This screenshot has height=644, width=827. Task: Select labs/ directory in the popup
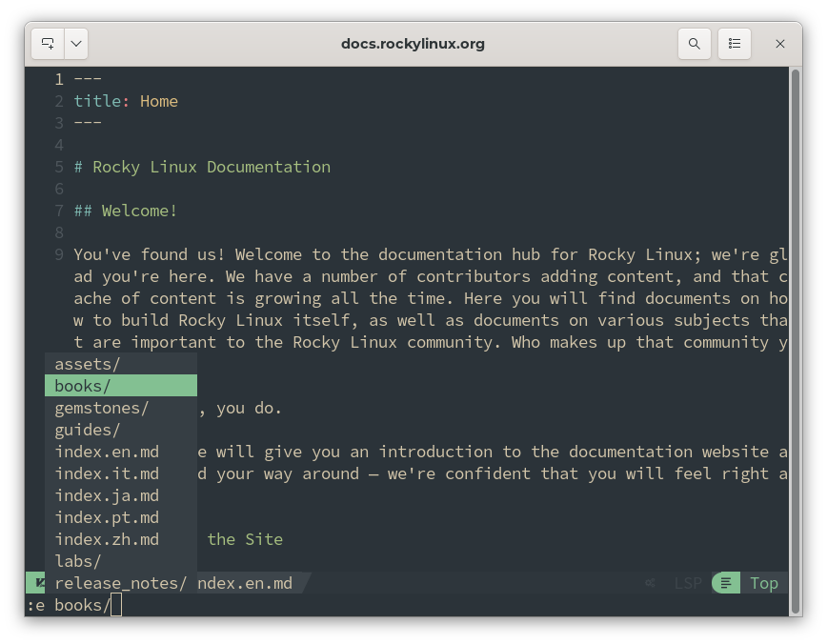[78, 561]
